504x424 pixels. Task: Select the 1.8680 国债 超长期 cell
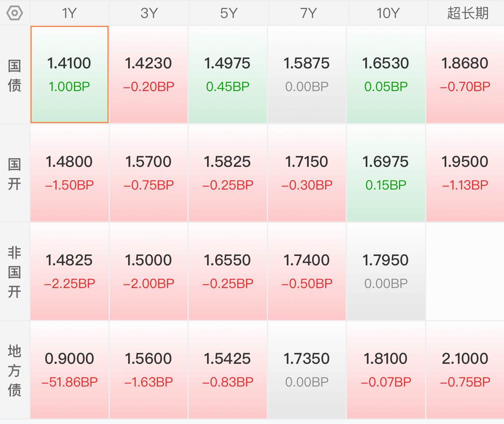(x=465, y=75)
